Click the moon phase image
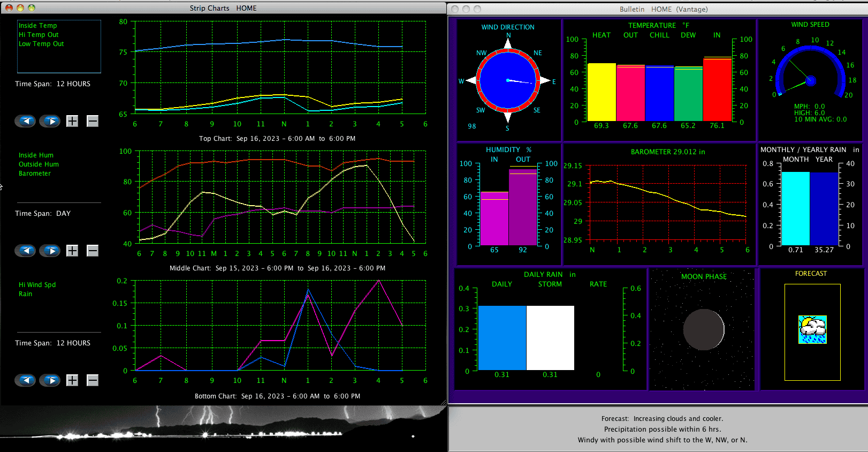The height and width of the screenshot is (452, 868). click(x=704, y=329)
